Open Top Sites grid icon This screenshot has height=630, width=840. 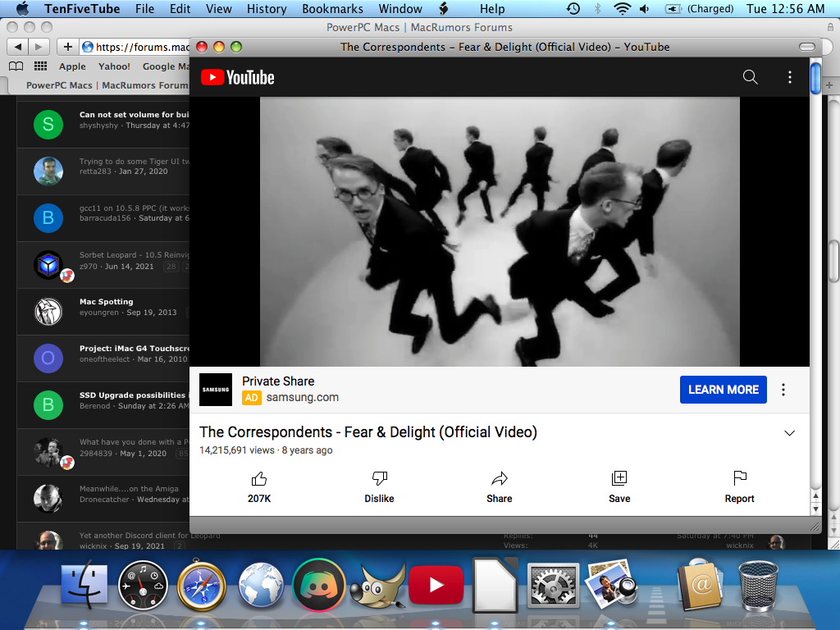point(41,66)
